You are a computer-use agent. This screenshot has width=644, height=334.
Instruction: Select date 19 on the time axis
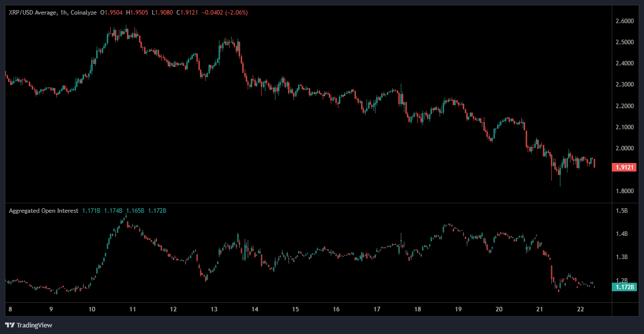coord(458,309)
